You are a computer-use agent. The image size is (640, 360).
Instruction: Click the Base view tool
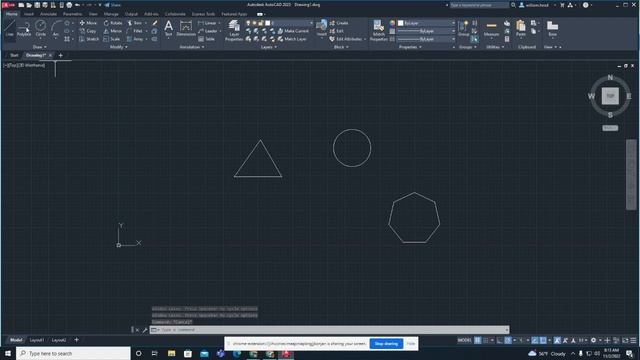click(x=552, y=29)
